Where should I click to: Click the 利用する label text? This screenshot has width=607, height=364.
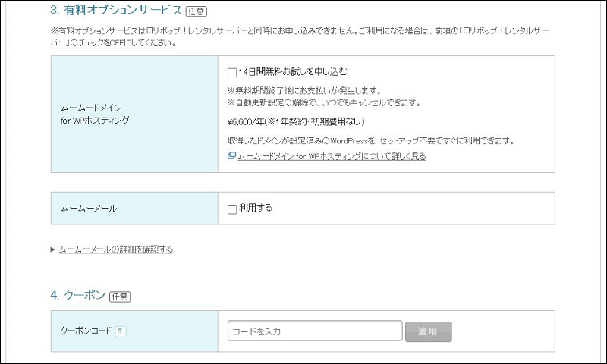coord(255,208)
